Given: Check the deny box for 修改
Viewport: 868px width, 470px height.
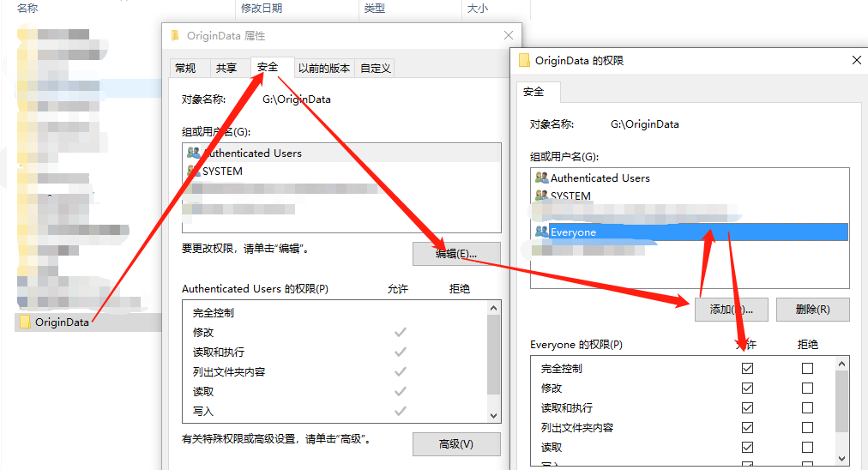Looking at the screenshot, I should pos(807,388).
